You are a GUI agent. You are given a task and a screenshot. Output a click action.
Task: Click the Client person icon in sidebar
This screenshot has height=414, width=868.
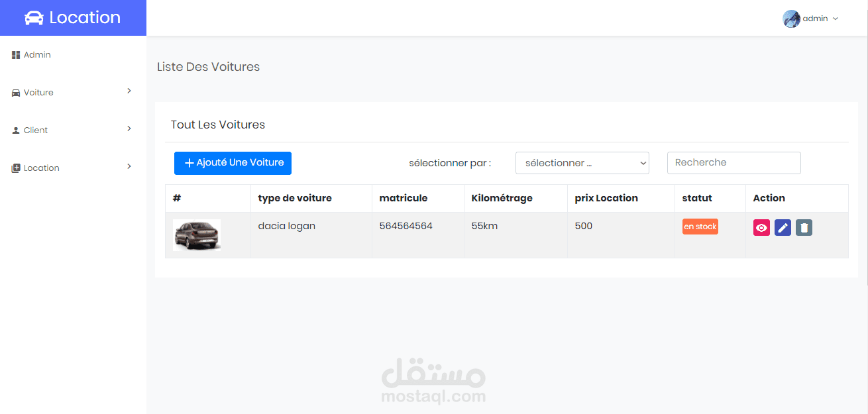pyautogui.click(x=16, y=130)
